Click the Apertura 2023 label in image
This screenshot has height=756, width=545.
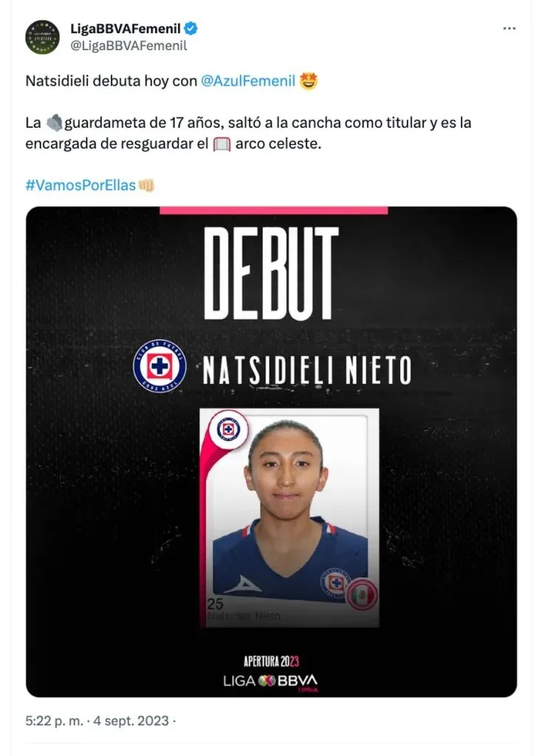[x=271, y=661]
